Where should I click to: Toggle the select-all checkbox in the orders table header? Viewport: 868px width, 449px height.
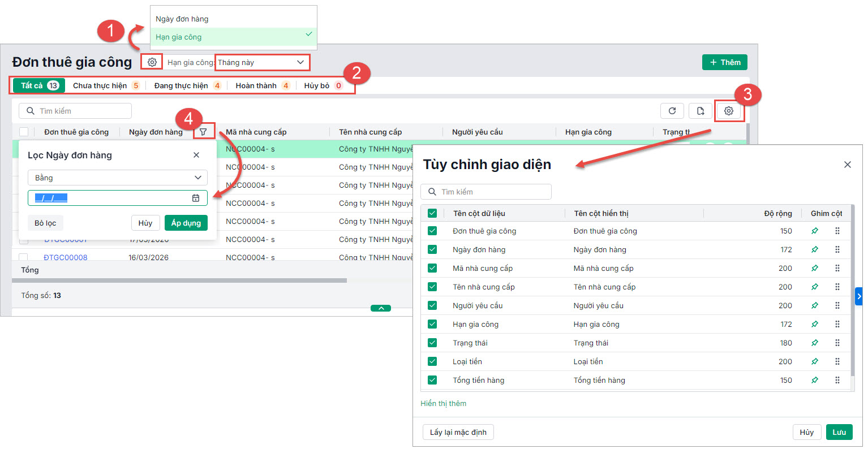coord(24,132)
